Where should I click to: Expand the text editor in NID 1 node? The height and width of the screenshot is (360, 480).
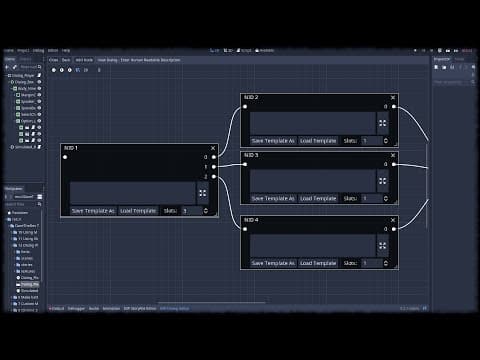click(x=203, y=193)
